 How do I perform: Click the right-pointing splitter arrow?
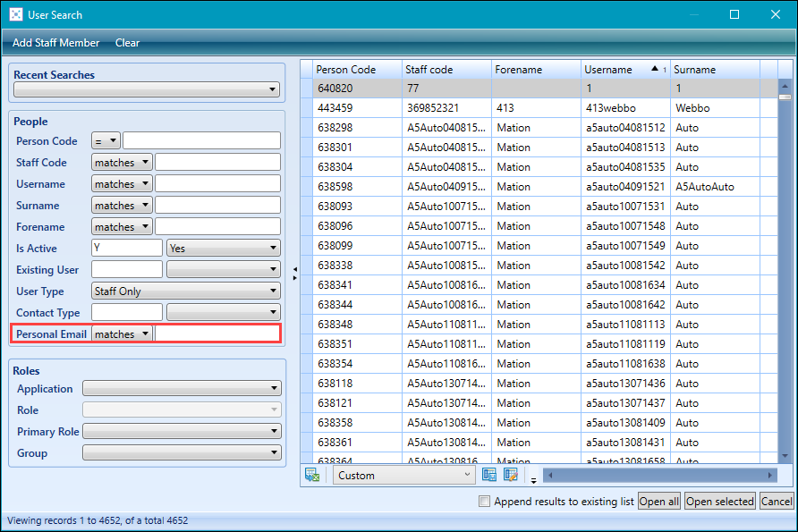(295, 278)
